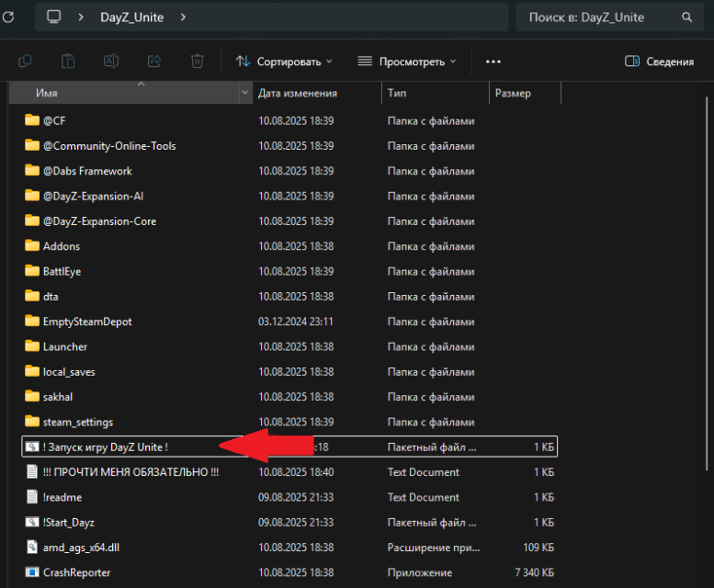Toggle the Сведения details pane
This screenshot has width=714, height=588.
660,62
